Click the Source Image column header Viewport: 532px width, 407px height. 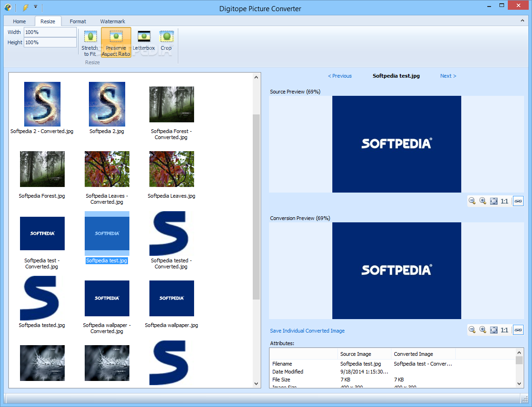tap(364, 354)
